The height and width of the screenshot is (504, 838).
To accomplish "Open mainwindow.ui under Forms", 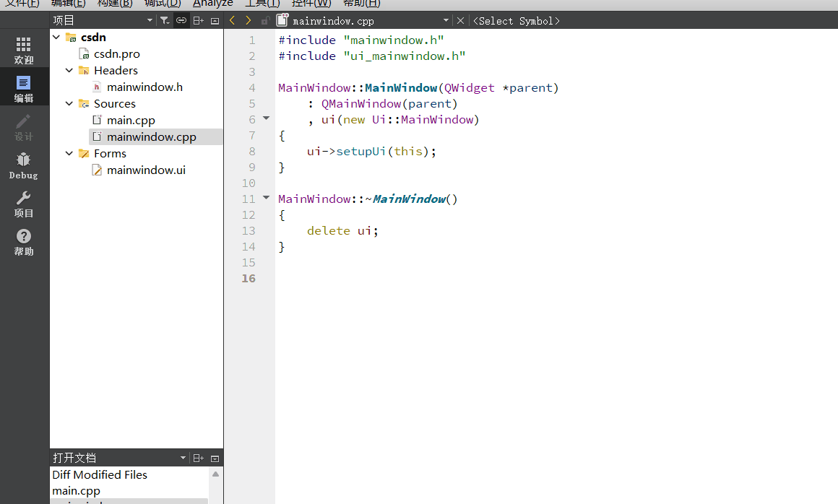I will pyautogui.click(x=146, y=170).
